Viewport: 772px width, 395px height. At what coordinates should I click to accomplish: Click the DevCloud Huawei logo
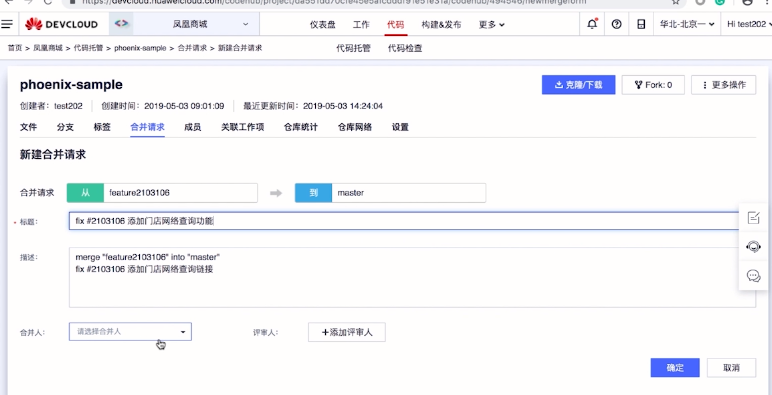tap(62, 24)
